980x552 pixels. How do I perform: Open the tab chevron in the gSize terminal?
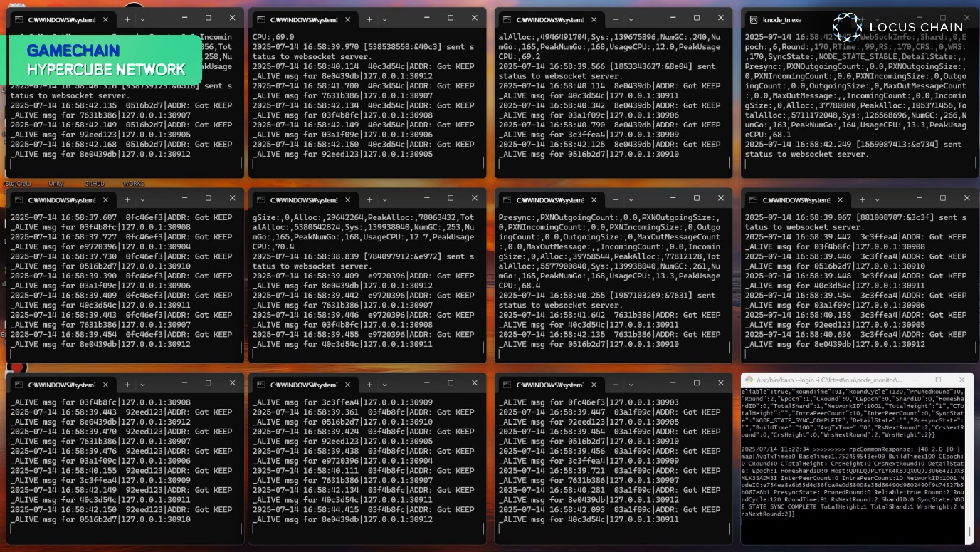(385, 199)
